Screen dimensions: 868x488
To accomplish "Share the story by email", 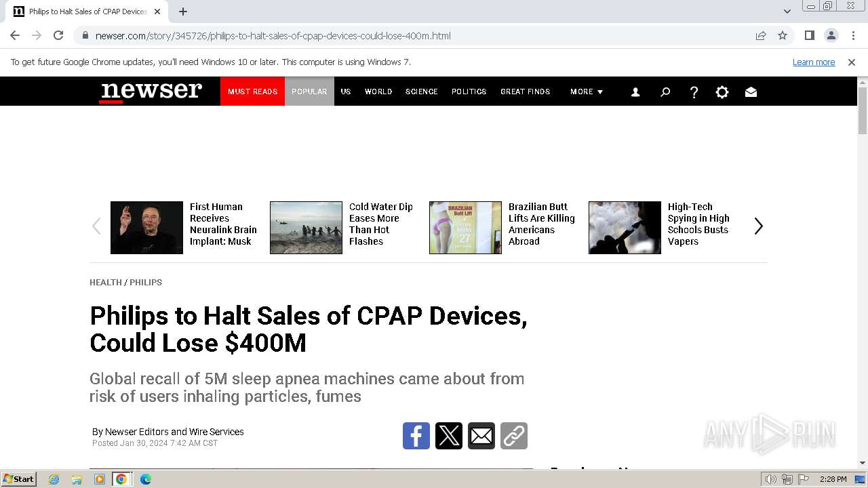I will (x=481, y=436).
